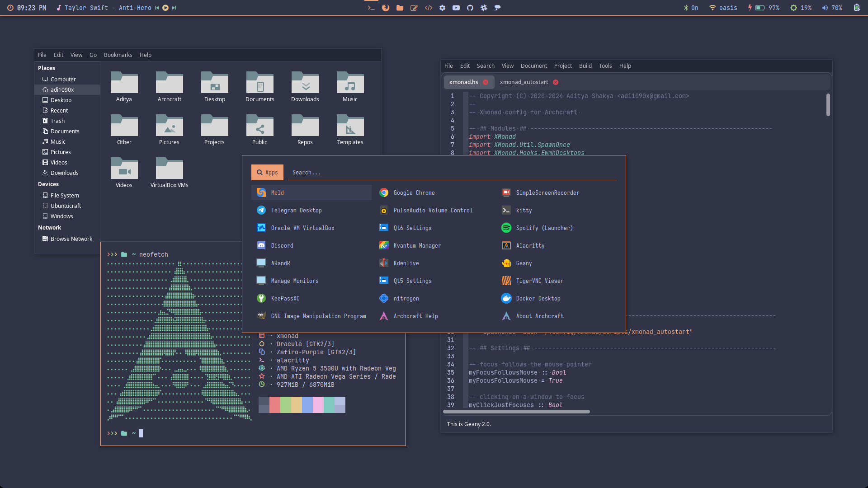Close the xmonad.hs tab
The height and width of the screenshot is (488, 868).
486,82
